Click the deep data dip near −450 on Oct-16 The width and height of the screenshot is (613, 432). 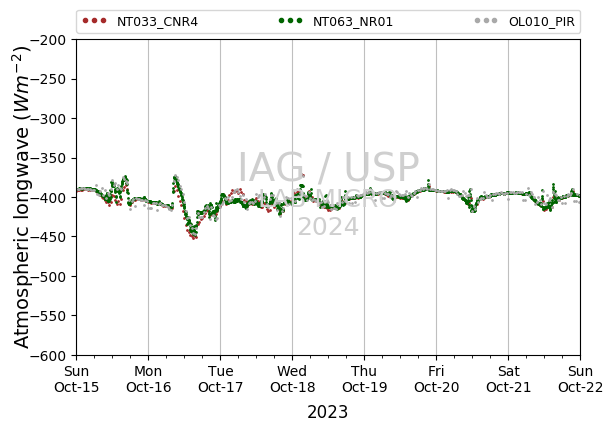click(x=193, y=233)
